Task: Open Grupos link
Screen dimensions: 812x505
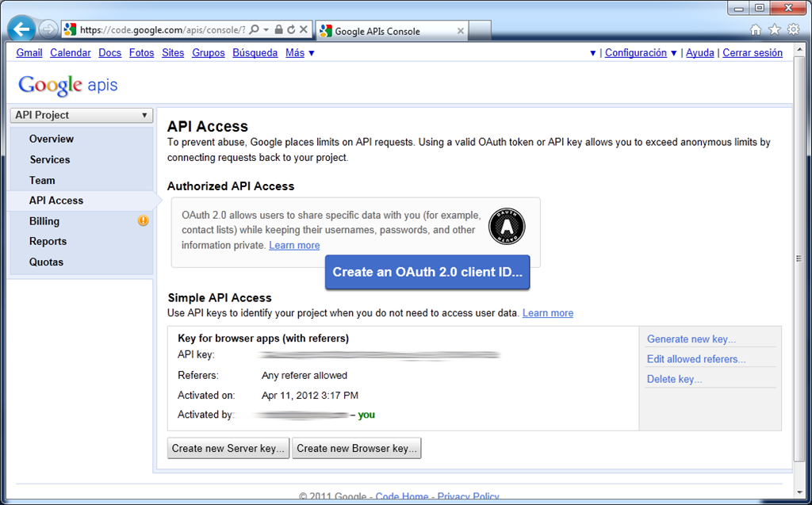Action: pos(209,53)
